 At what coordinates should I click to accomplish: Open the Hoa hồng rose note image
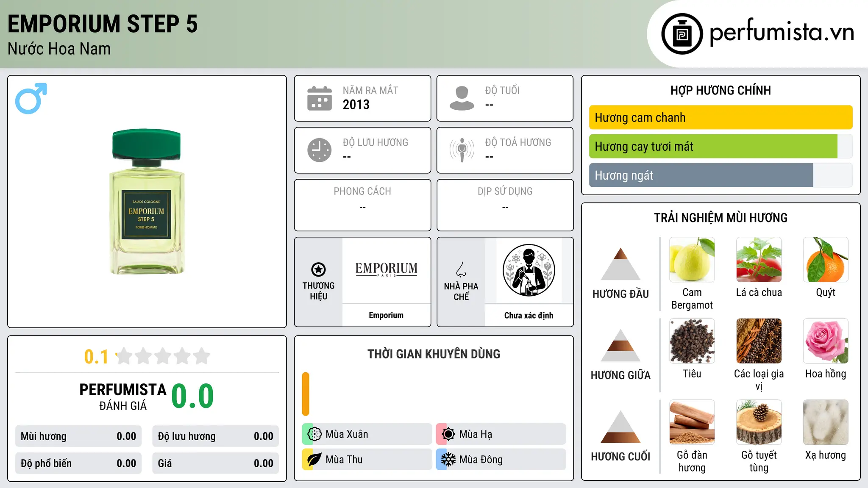coord(826,341)
